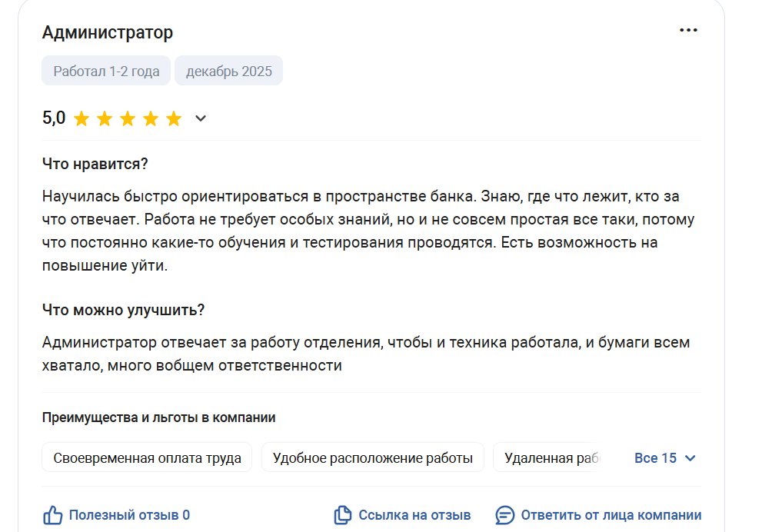
Task: Click the Администратор review title
Action: coord(108,32)
